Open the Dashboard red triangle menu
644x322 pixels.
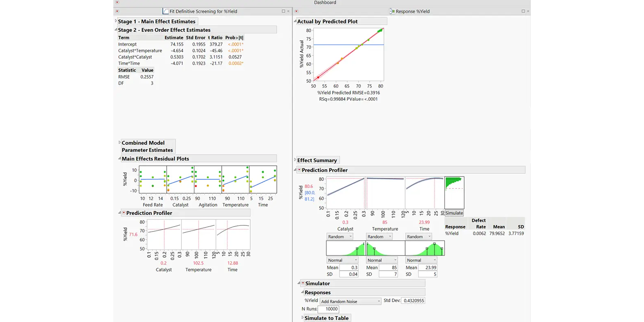[117, 2]
